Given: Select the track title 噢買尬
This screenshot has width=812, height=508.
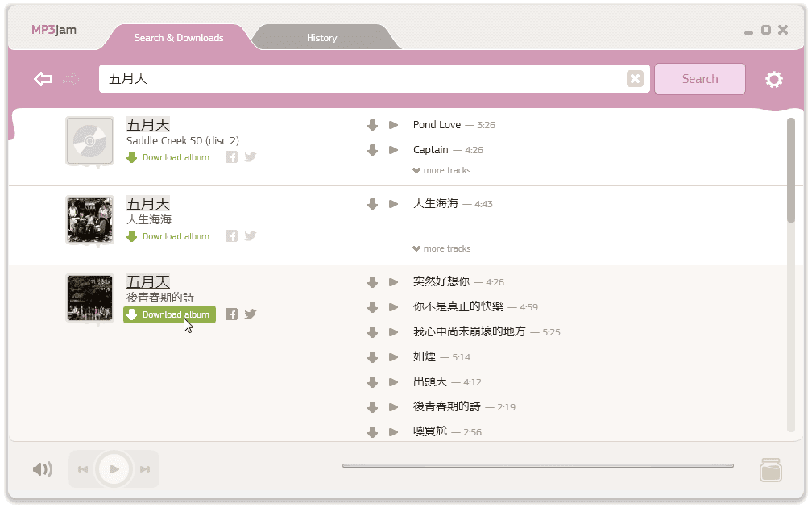Looking at the screenshot, I should pos(430,431).
